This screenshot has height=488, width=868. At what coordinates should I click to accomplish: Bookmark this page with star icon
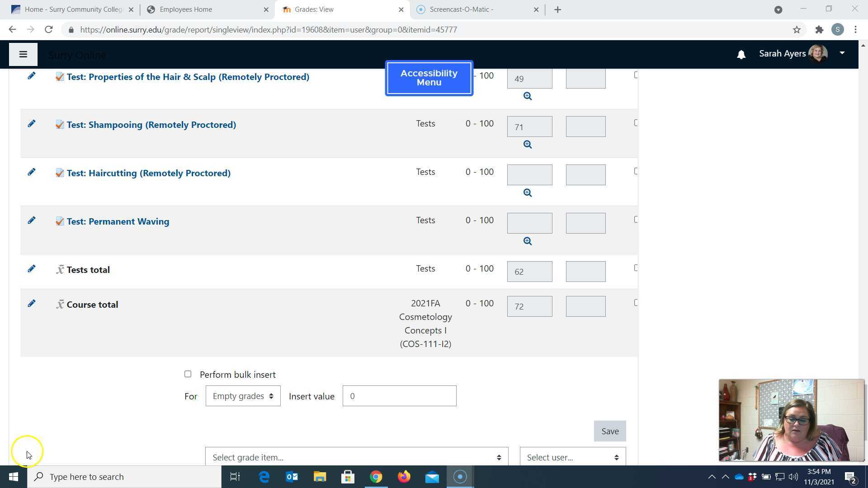pos(797,30)
